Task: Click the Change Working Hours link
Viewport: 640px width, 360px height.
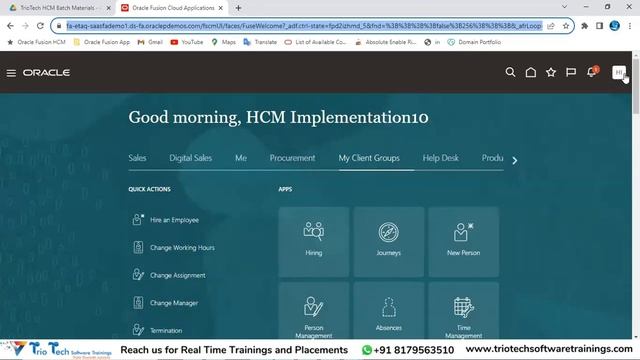Action: (182, 248)
